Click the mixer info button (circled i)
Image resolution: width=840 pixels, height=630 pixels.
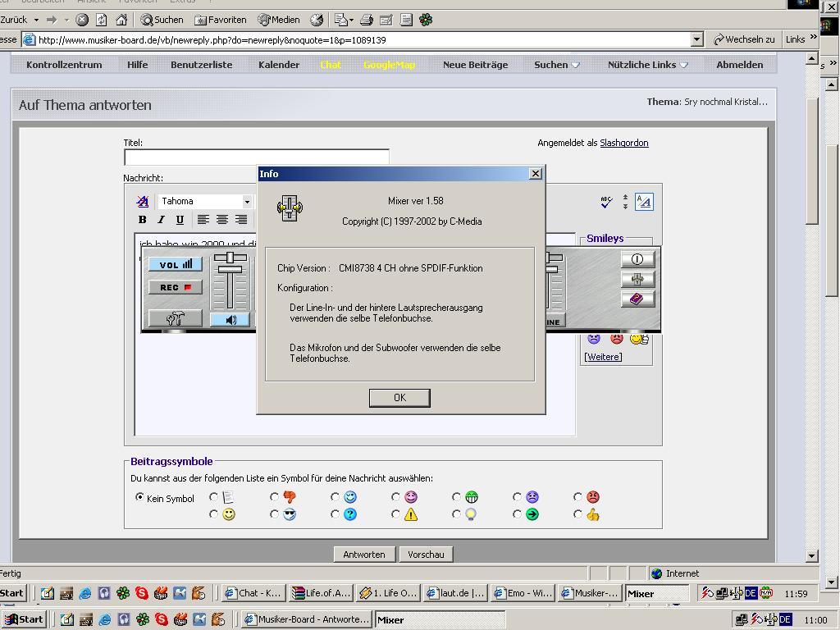[x=637, y=259]
